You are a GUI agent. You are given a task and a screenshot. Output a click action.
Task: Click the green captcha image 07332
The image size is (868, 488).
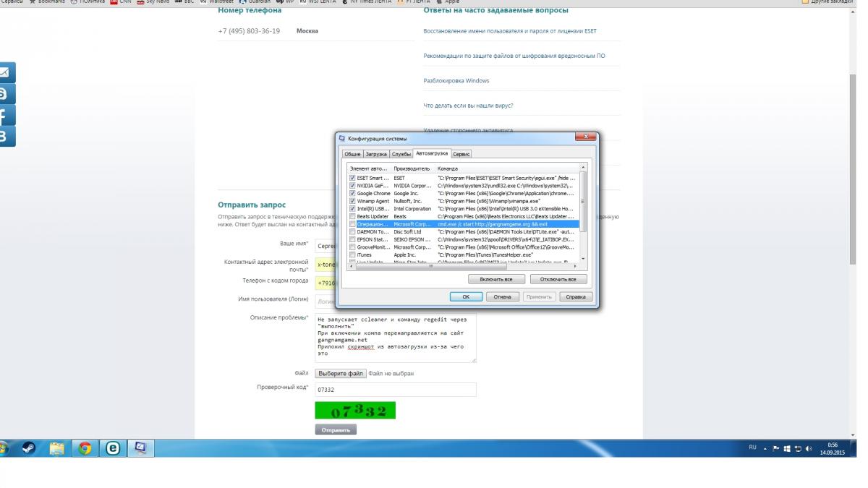pos(355,411)
